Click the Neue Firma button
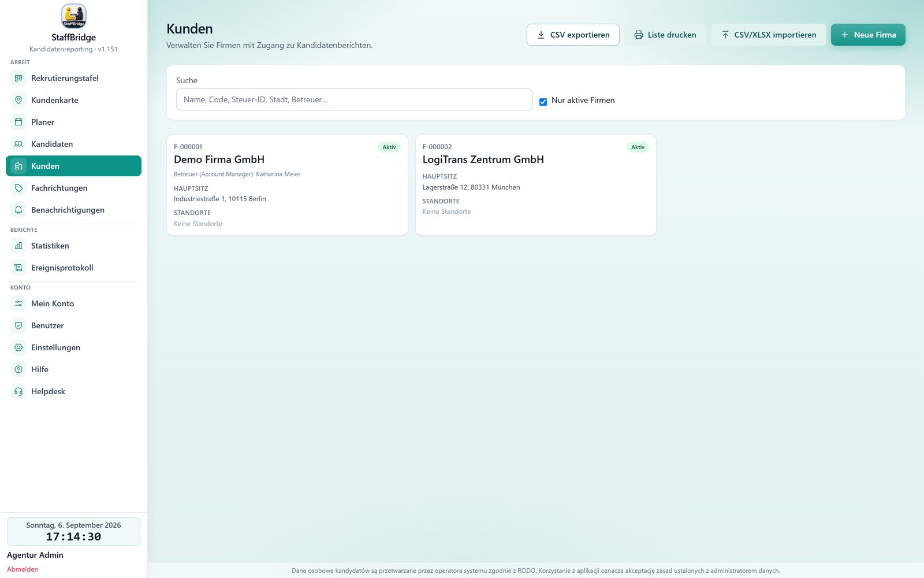Viewport: 924px width, 578px height. coord(868,35)
